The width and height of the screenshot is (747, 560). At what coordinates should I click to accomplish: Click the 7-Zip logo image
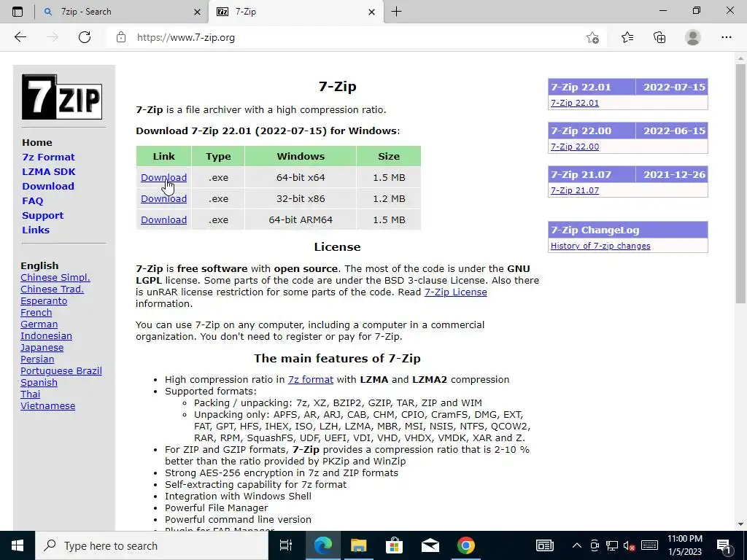coord(62,97)
